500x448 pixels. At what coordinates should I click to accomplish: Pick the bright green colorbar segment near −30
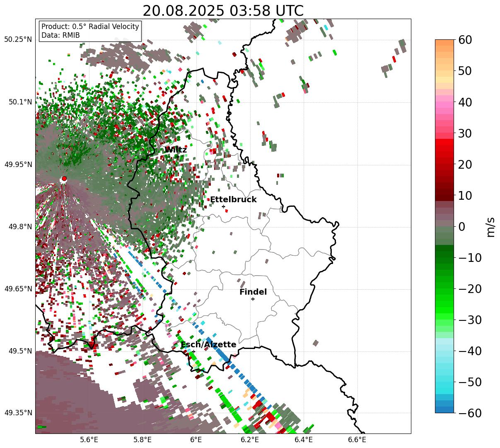444,316
